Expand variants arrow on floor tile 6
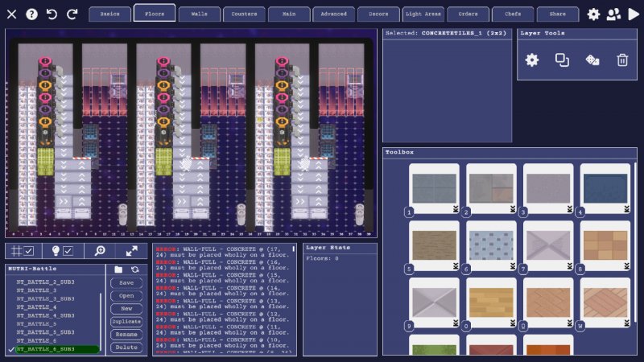 click(512, 265)
